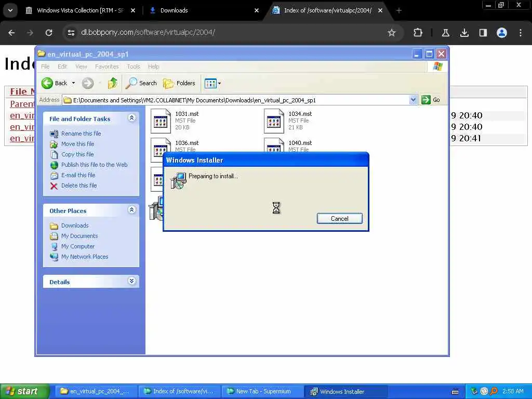The image size is (532, 399).
Task: Open the Help menu in Explorer
Action: click(153, 66)
